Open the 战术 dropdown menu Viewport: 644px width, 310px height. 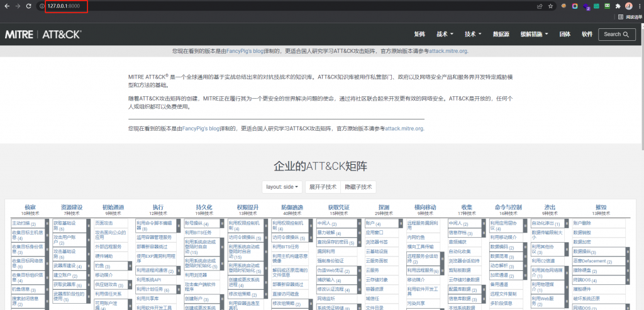click(445, 34)
